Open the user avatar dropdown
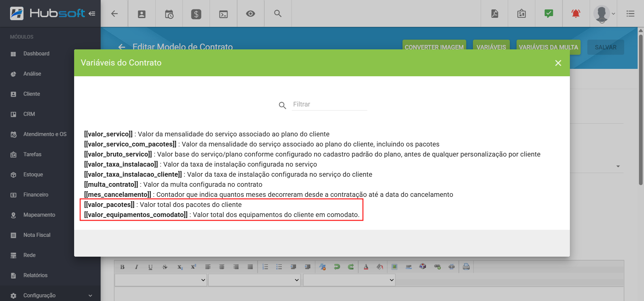This screenshot has width=644, height=301. click(x=604, y=14)
